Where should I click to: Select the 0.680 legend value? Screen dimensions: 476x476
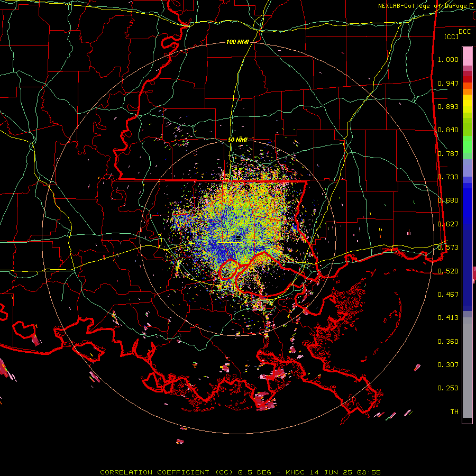click(x=448, y=200)
